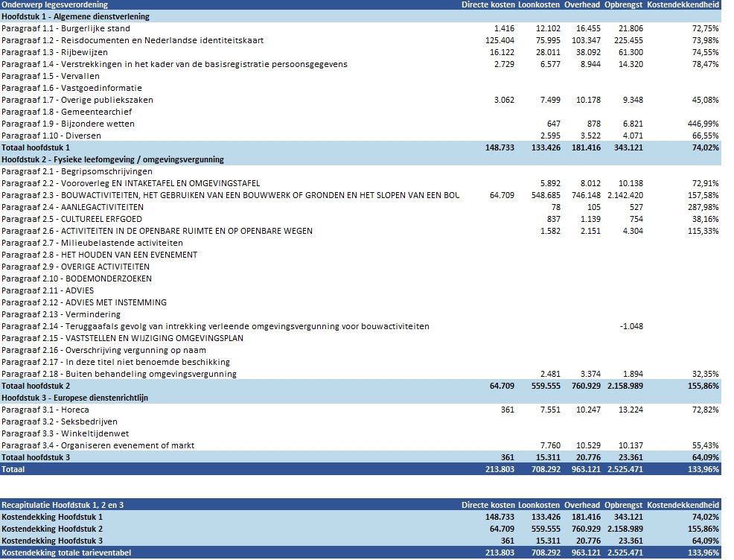Screen dimensions: 734x560
Task: Click 'Paragraaf 2.8 - HET HOUDEN VAN EEN EVENEMENT'
Action: [99, 255]
